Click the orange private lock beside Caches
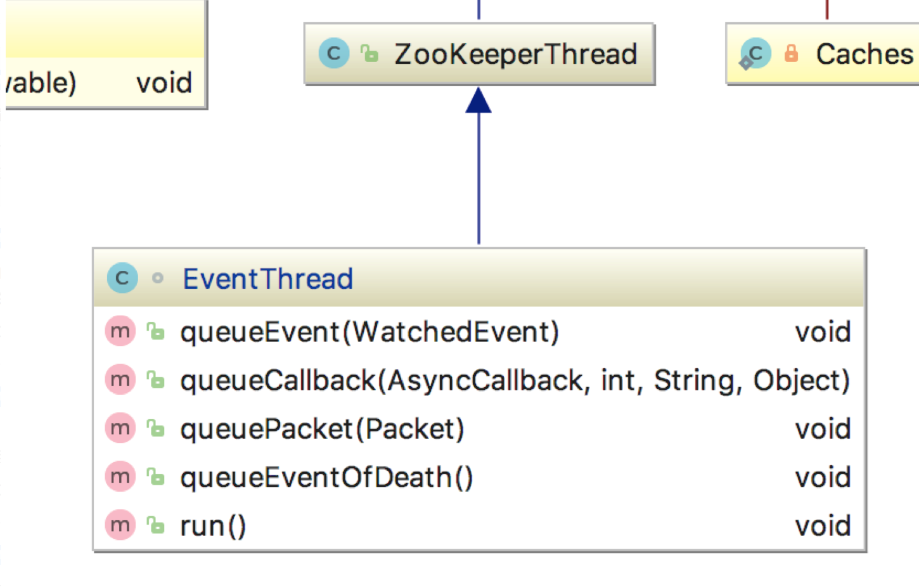This screenshot has width=919, height=588. tap(791, 53)
